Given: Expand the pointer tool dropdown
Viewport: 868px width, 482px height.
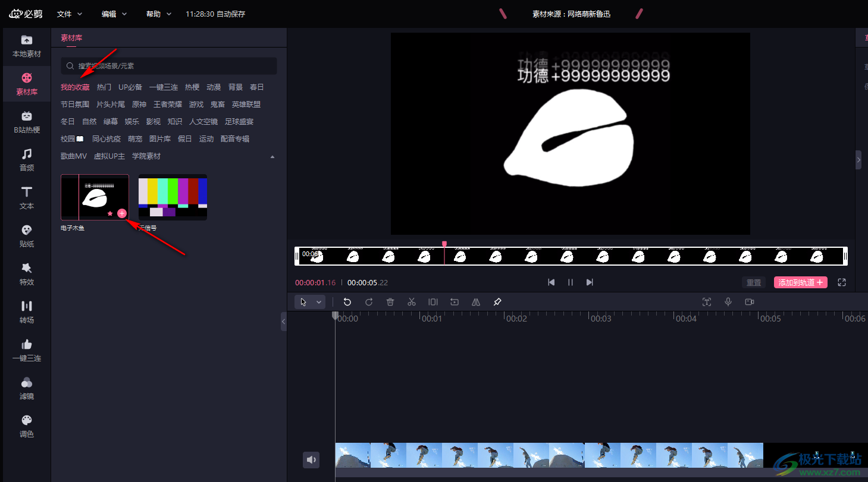Looking at the screenshot, I should tap(319, 302).
